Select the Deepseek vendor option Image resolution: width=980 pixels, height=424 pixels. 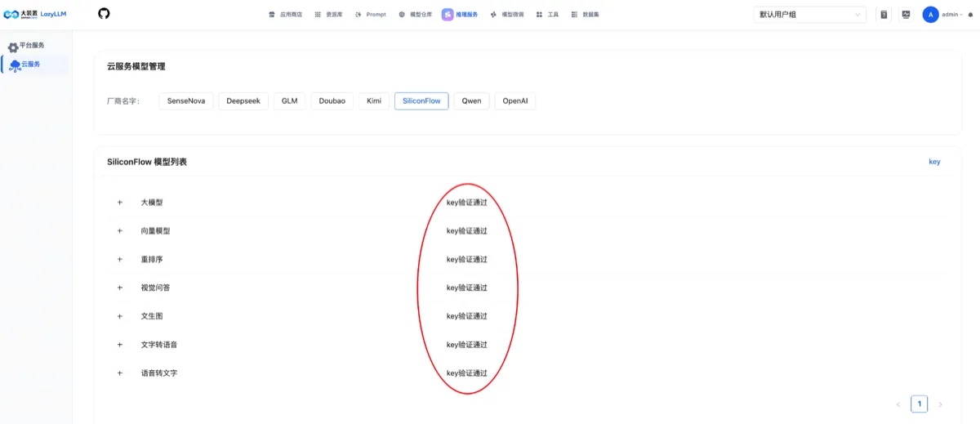(243, 101)
